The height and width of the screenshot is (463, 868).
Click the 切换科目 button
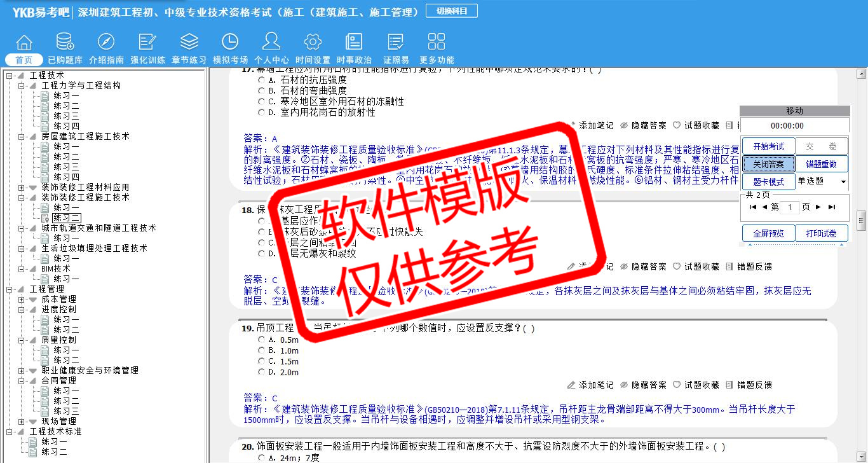[452, 11]
